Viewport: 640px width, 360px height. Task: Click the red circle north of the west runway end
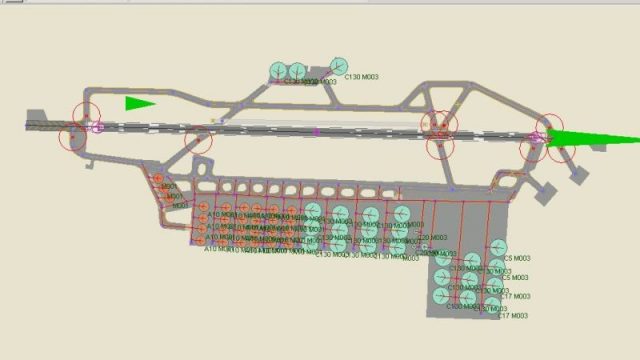[87, 116]
